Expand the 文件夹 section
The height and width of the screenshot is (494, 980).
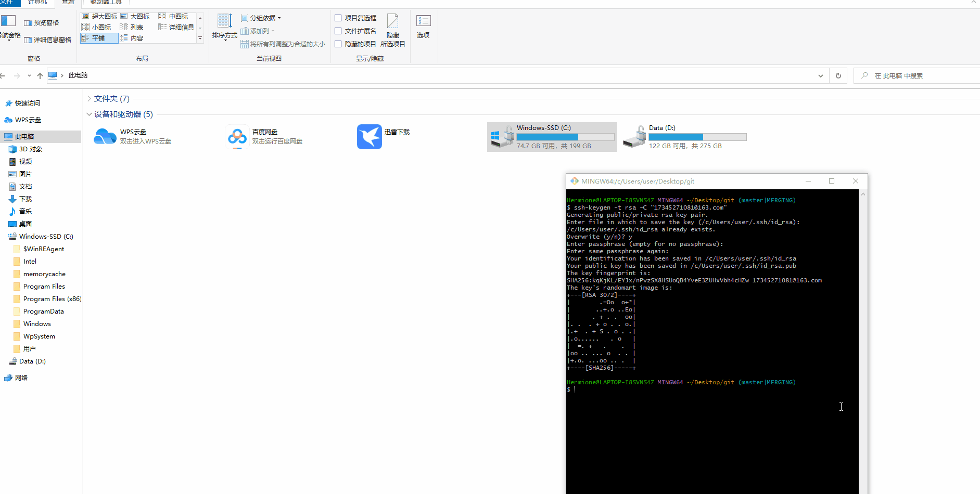tap(89, 98)
